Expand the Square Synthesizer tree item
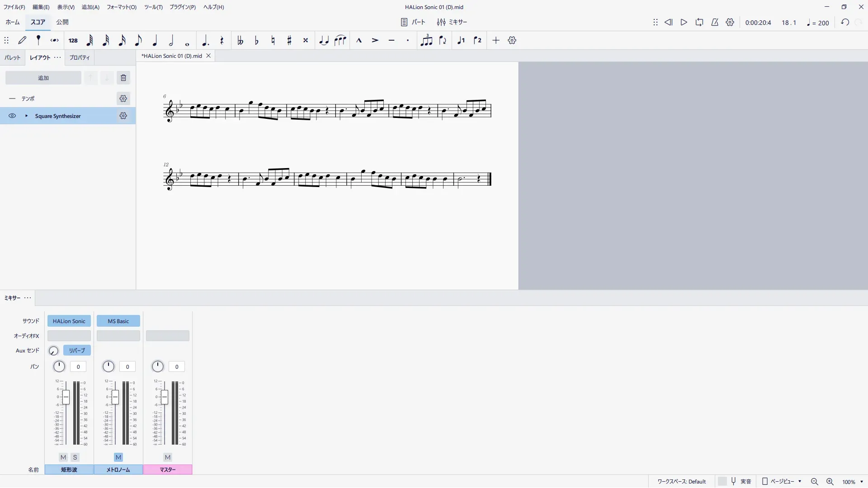The height and width of the screenshot is (488, 868). (x=26, y=116)
